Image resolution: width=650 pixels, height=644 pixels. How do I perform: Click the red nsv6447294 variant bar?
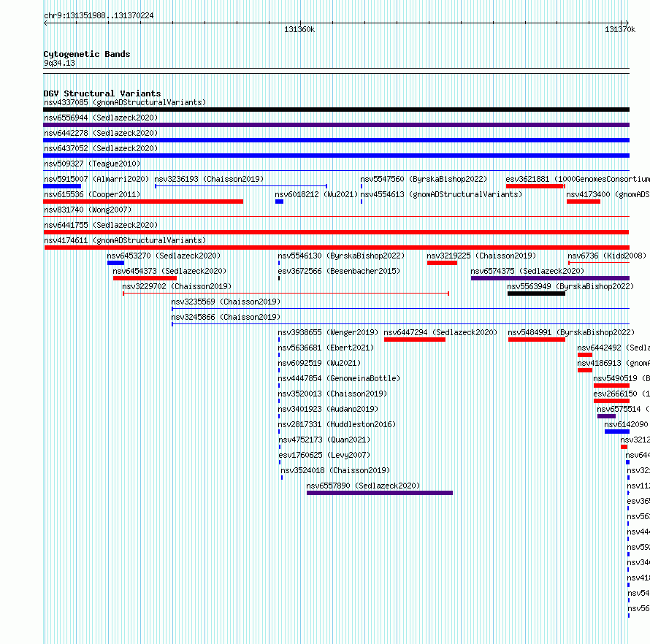pos(415,340)
